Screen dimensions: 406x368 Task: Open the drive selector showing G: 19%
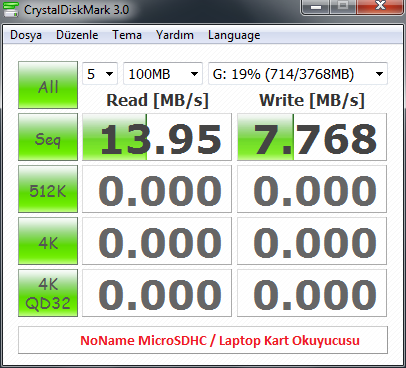click(298, 74)
